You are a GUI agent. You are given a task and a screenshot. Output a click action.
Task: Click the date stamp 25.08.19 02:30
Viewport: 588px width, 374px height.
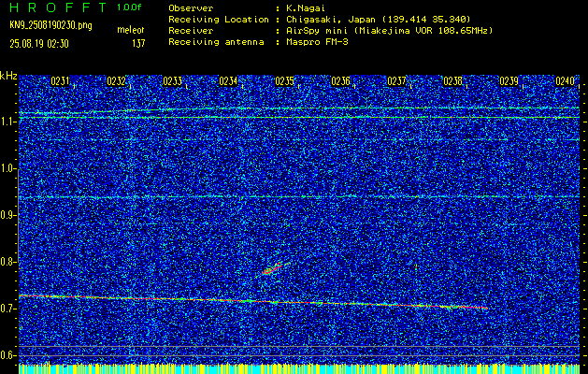39,44
